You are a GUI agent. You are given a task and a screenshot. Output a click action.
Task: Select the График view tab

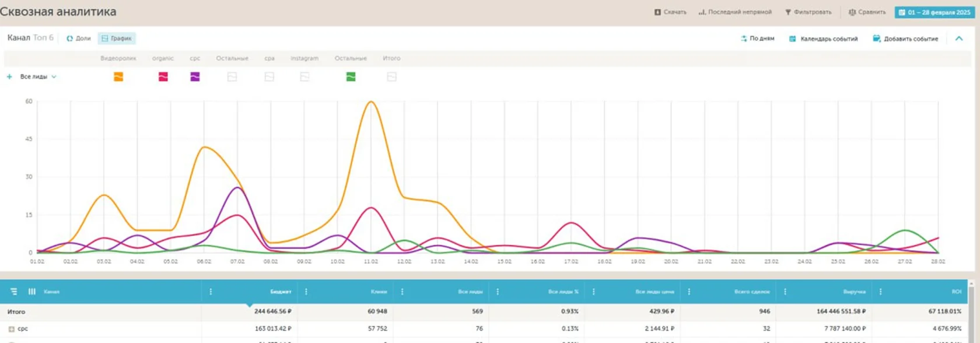(x=117, y=38)
